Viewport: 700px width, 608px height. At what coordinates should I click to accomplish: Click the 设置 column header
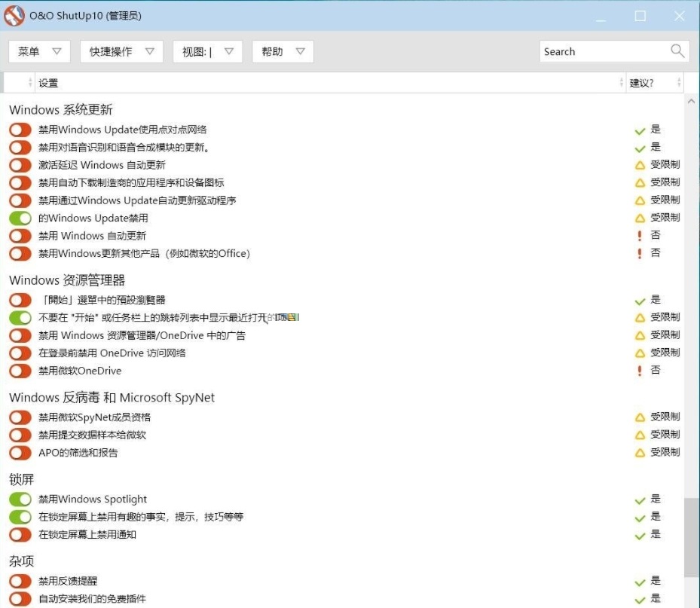click(324, 83)
